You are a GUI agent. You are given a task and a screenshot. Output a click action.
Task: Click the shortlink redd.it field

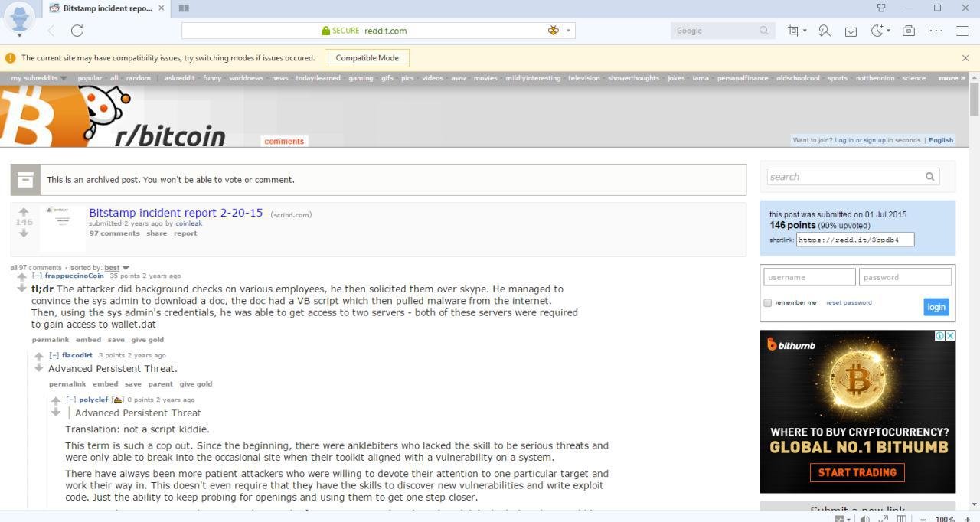855,240
